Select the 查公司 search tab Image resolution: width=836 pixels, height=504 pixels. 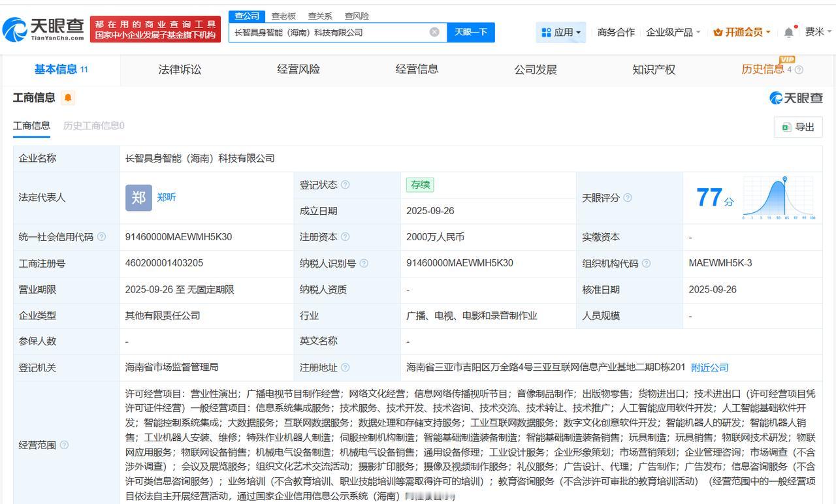pos(247,16)
